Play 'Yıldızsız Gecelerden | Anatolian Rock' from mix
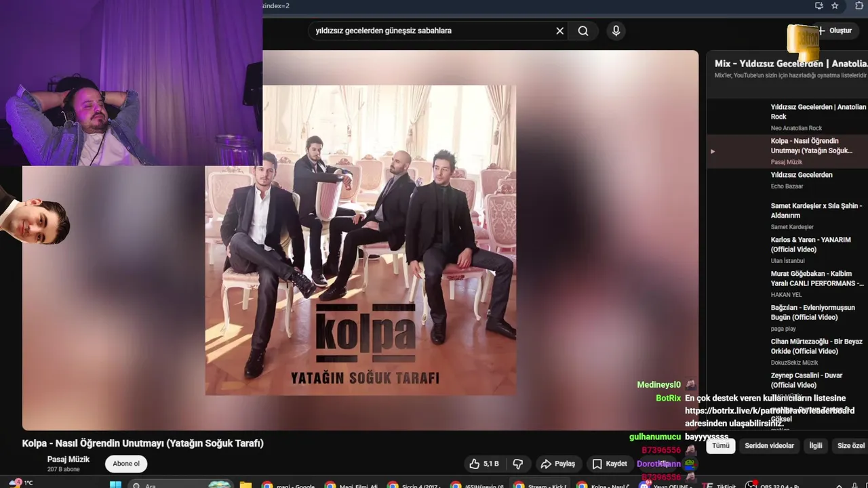The width and height of the screenshot is (868, 488). (787, 117)
